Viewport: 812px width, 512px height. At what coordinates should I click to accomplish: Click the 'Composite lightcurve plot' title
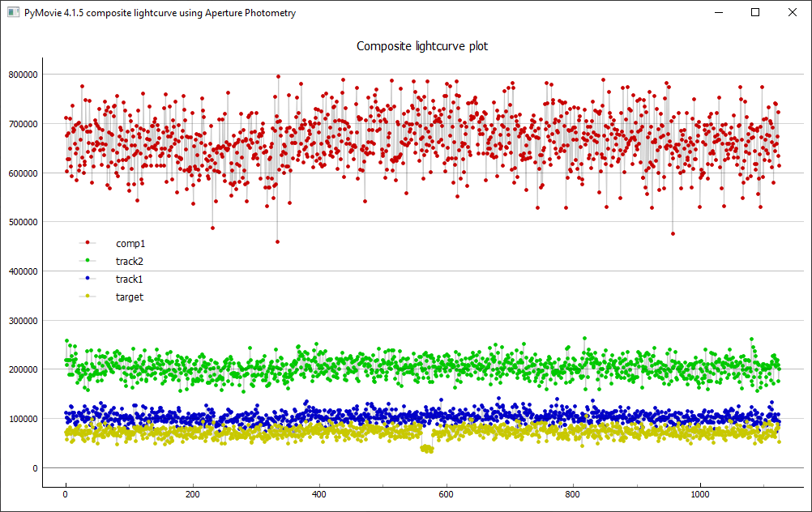(422, 46)
